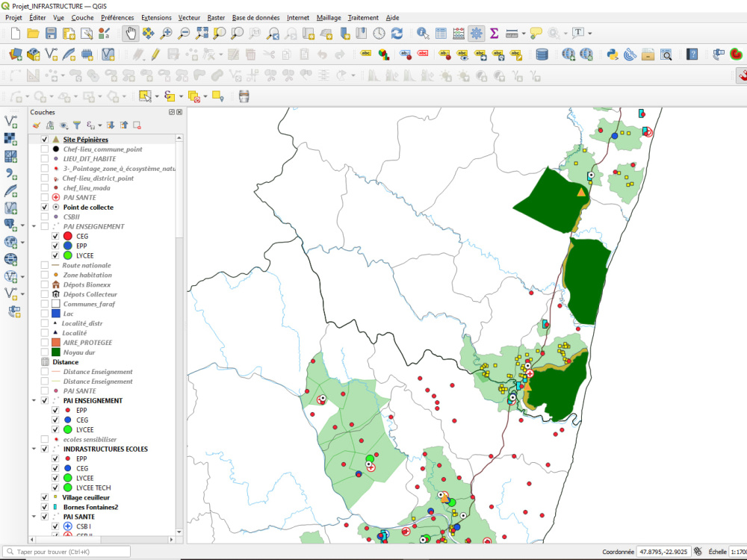
Task: Open the Python console icon
Action: (x=613, y=55)
